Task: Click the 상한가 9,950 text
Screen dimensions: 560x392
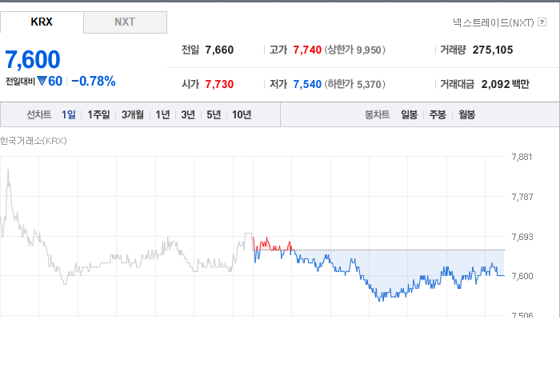Action: (x=354, y=50)
